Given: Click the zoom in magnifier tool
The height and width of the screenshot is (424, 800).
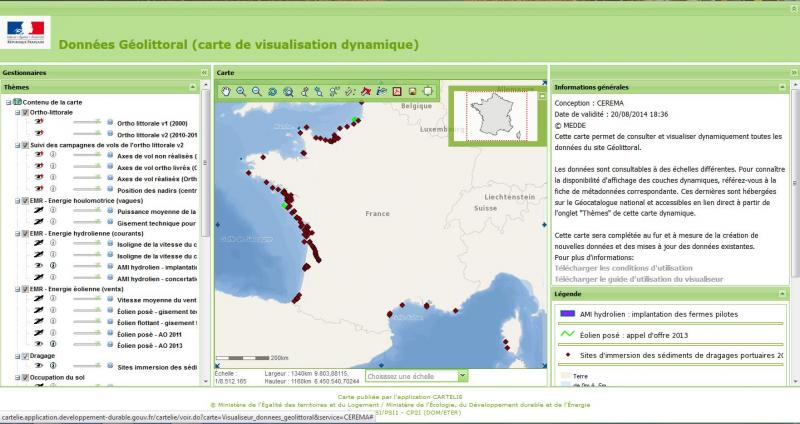Looking at the screenshot, I should [241, 91].
